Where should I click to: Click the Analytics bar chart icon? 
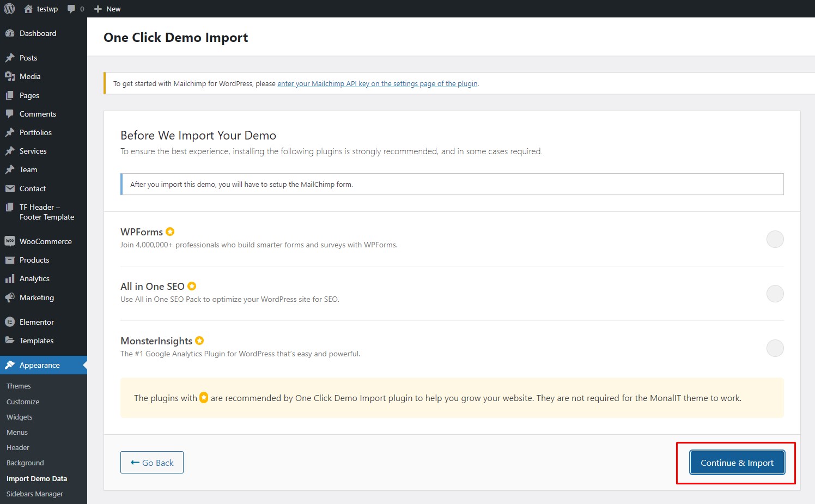[x=10, y=278]
